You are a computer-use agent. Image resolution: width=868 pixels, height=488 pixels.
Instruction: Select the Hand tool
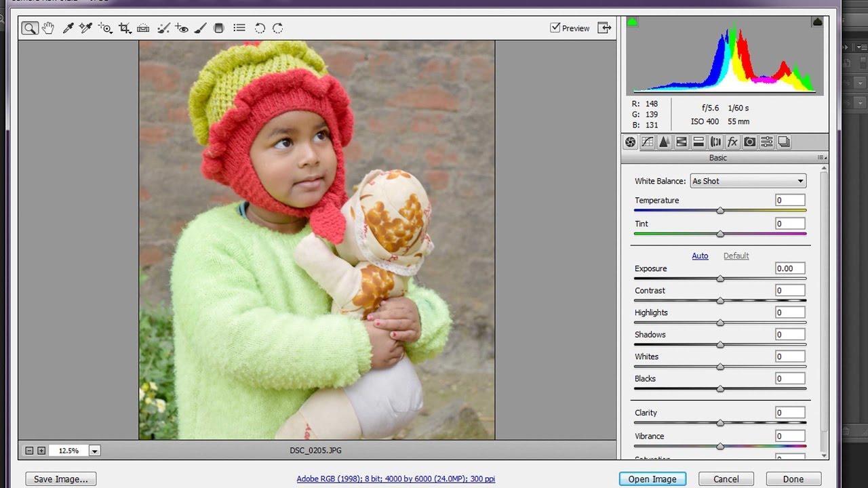click(48, 28)
